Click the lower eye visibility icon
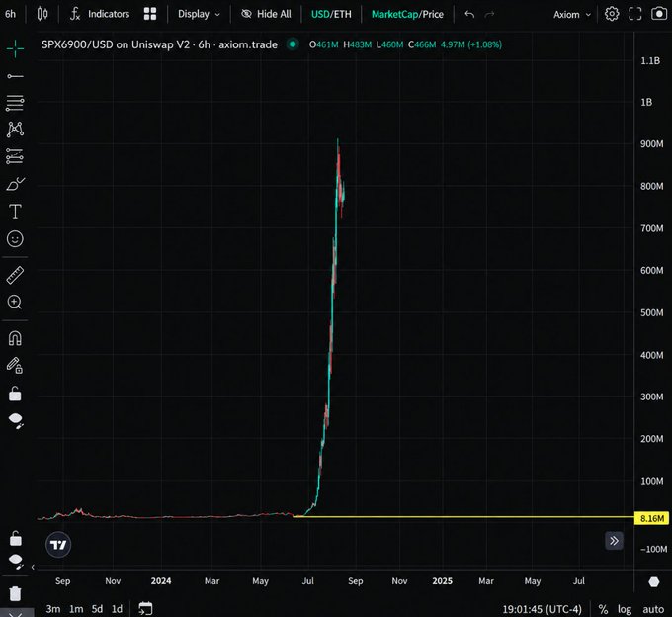 pyautogui.click(x=16, y=562)
